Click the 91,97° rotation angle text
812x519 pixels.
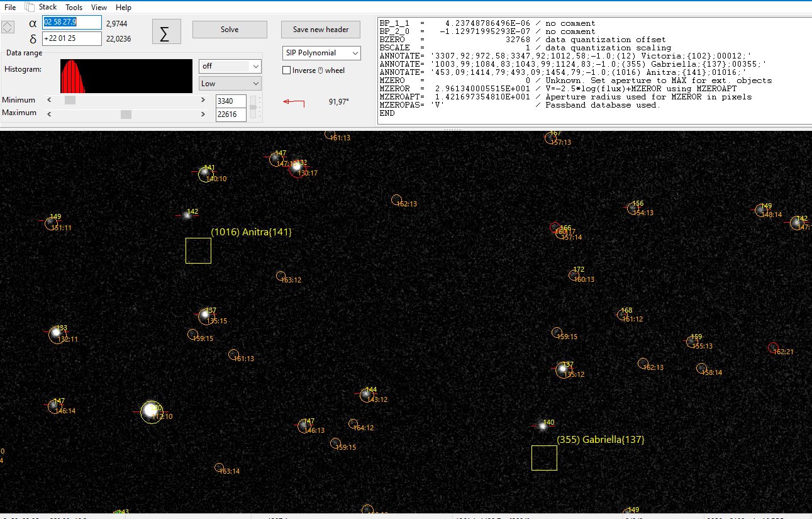tap(339, 101)
